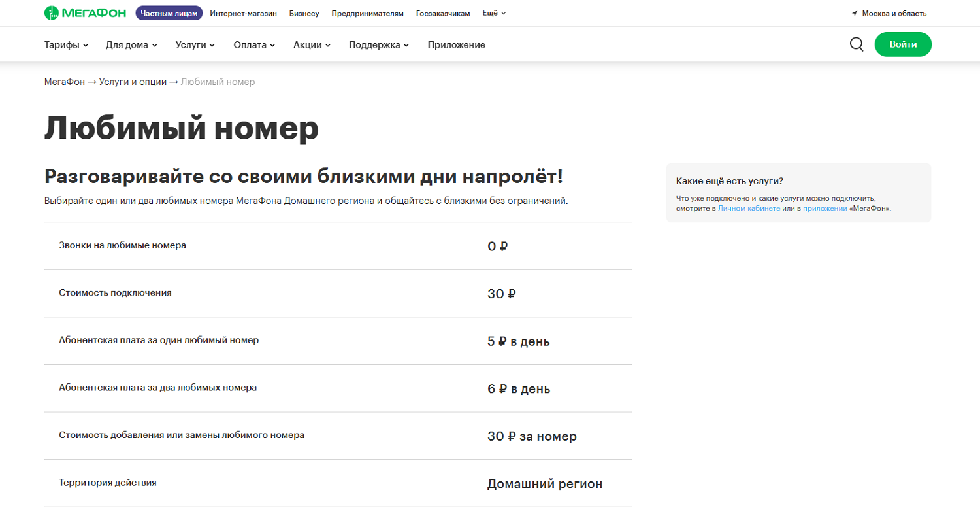Click Абонентская плата за один любимый номер

[x=159, y=341]
